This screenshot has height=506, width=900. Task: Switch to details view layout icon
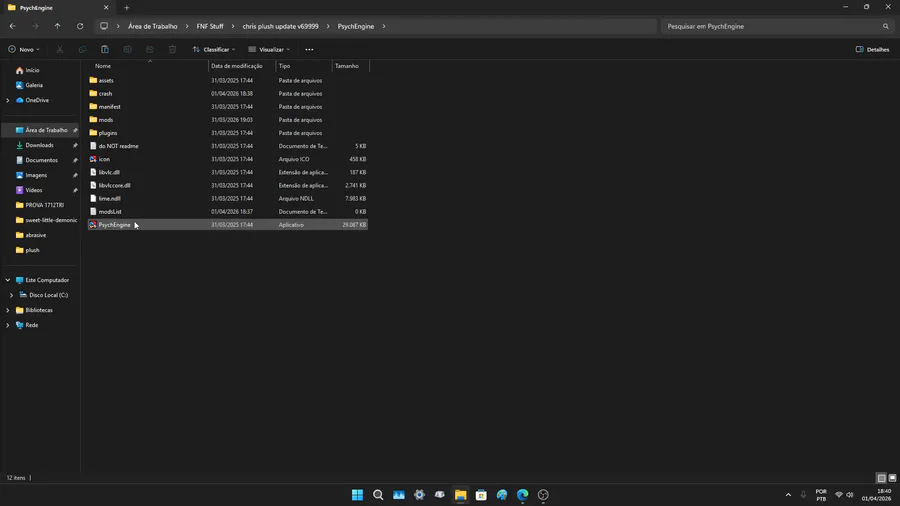[x=882, y=478]
